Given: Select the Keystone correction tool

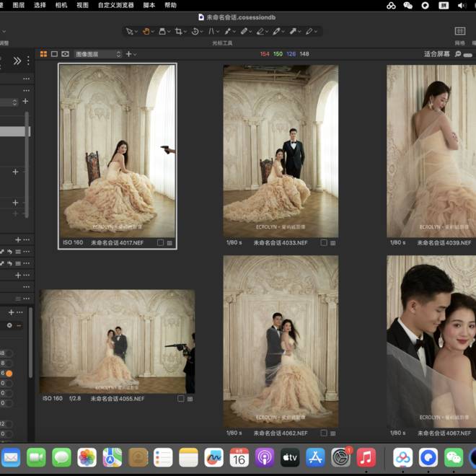Looking at the screenshot, I should click(x=211, y=31).
